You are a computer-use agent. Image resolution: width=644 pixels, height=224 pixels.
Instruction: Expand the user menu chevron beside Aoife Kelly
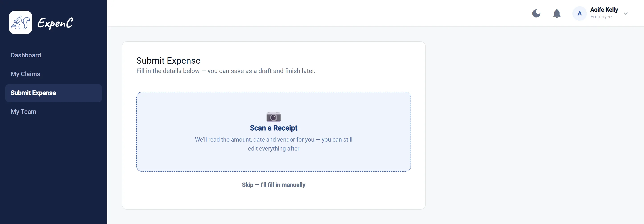tap(625, 13)
